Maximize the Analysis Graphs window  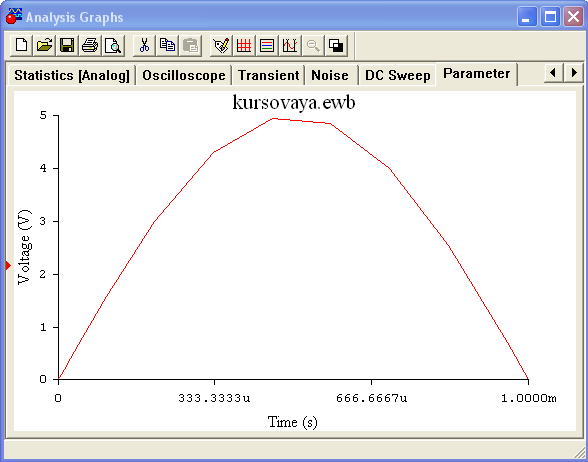tap(550, 17)
